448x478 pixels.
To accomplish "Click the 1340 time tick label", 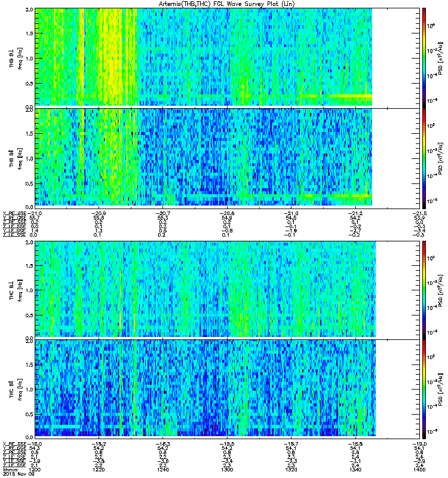I will (x=355, y=470).
